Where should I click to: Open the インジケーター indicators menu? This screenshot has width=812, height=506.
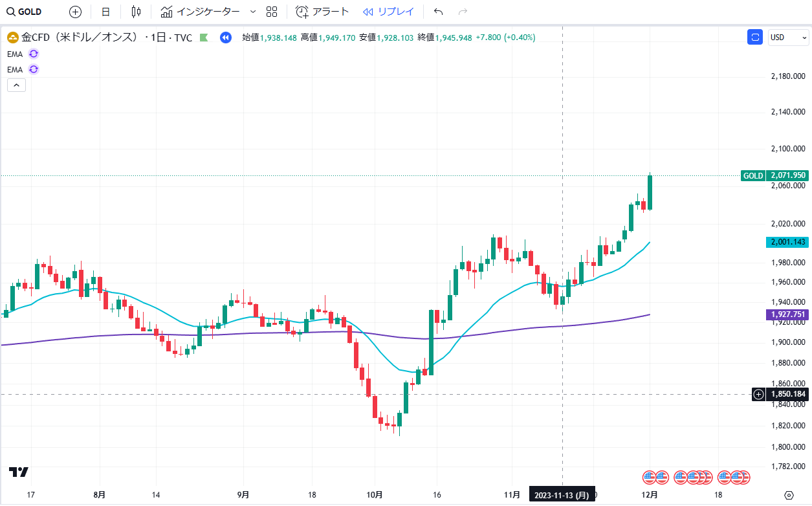coord(200,12)
